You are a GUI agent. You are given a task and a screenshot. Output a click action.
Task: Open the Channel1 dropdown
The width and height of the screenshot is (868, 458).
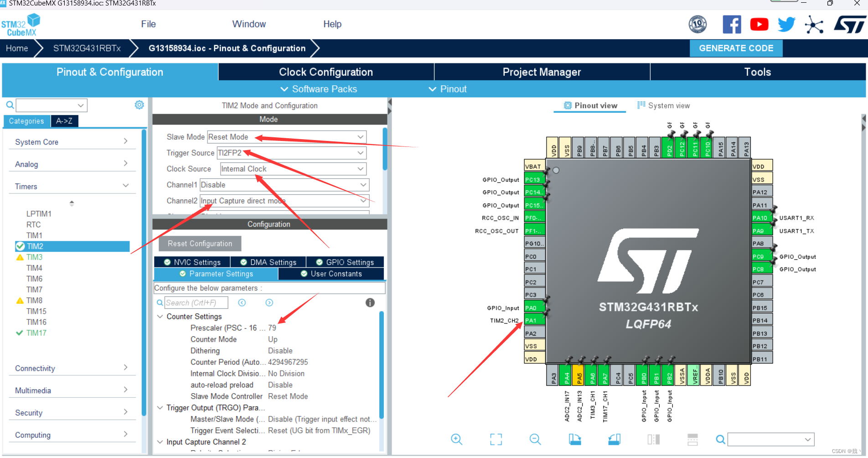point(284,185)
